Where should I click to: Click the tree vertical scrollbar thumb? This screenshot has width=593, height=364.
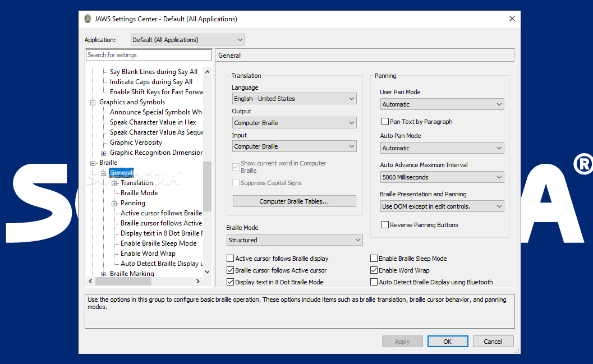(207, 186)
